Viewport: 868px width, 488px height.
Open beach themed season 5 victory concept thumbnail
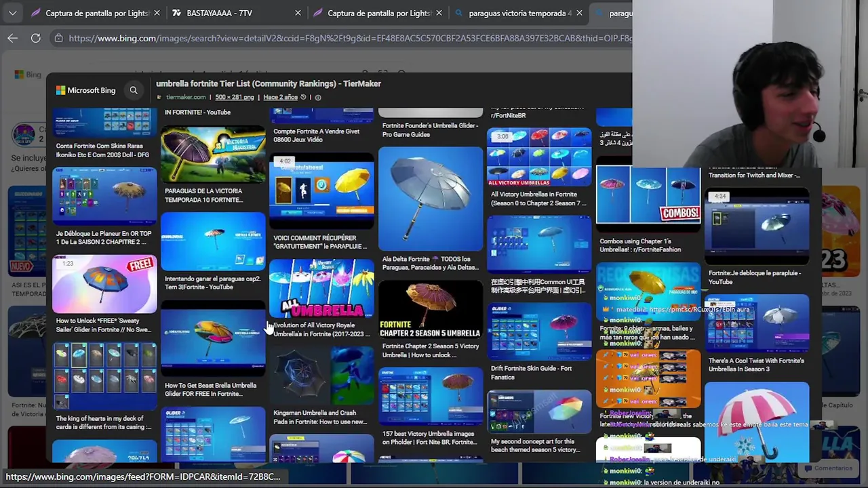tap(539, 411)
